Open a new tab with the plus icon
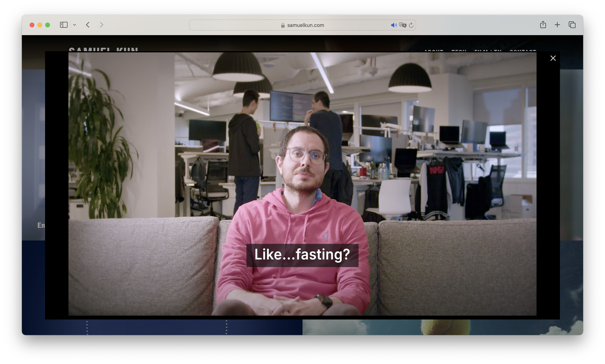This screenshot has height=364, width=605. [x=557, y=25]
